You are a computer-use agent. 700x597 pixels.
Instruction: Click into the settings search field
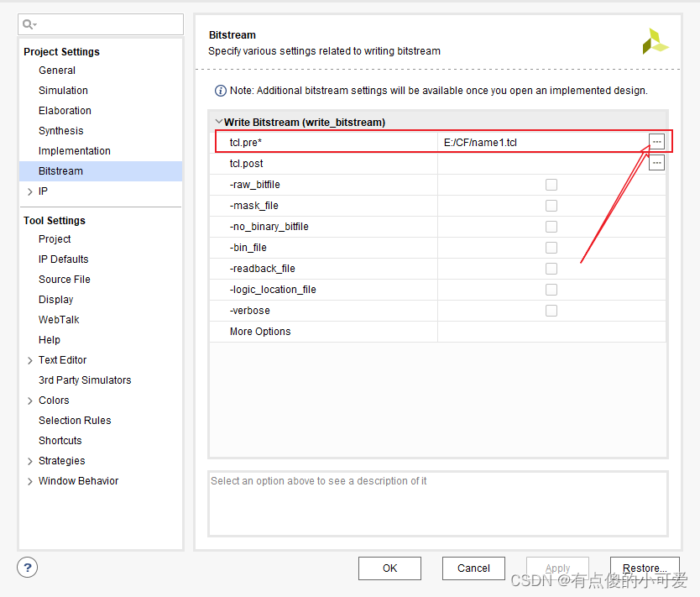pyautogui.click(x=101, y=24)
